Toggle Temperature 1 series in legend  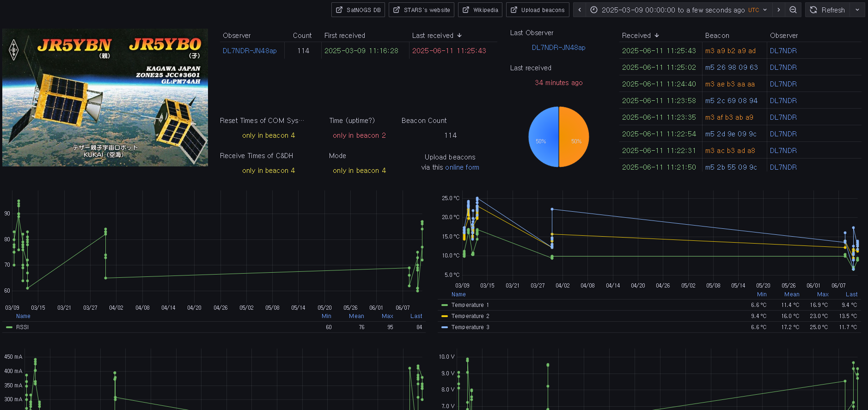point(470,305)
